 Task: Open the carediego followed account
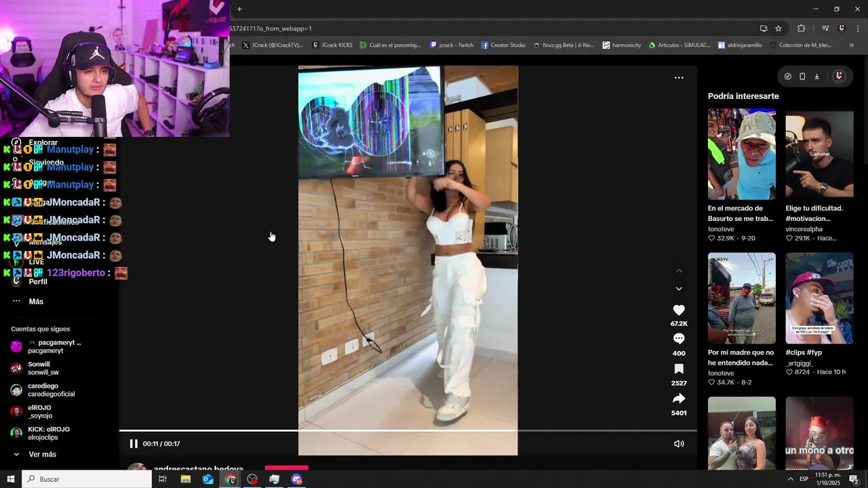[42, 390]
